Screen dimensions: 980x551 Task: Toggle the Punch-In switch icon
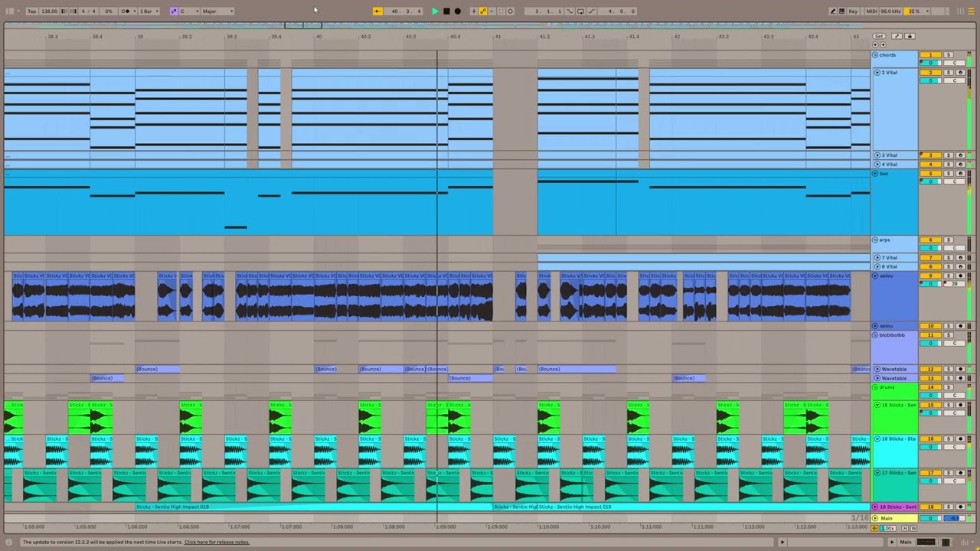(570, 11)
